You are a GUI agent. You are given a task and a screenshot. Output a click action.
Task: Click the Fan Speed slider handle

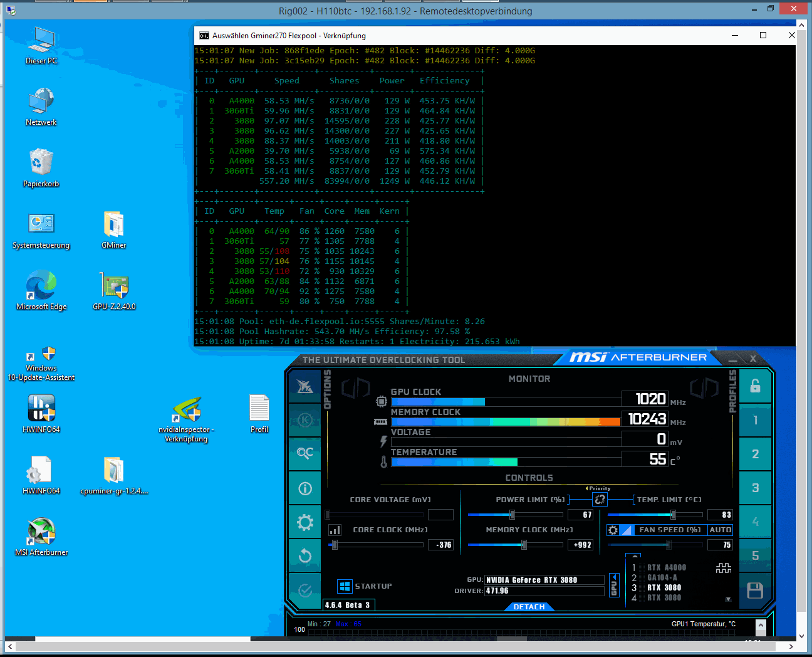click(669, 545)
